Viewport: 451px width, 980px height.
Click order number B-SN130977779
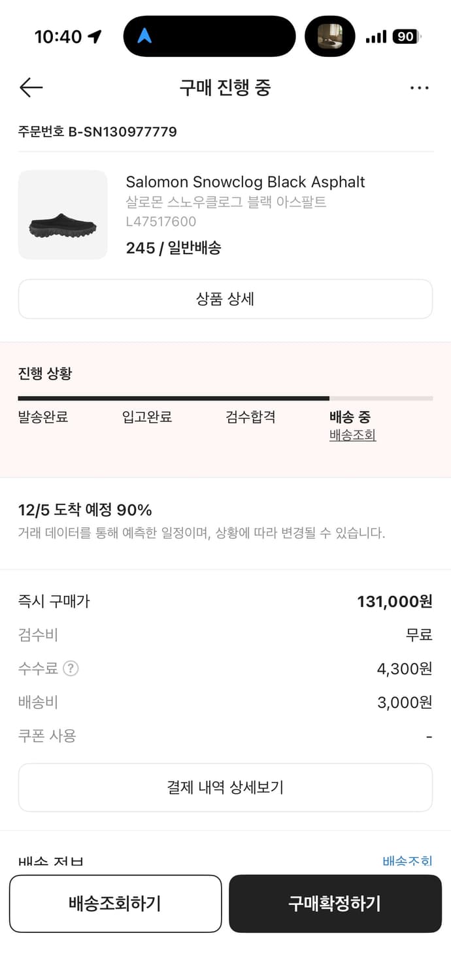[97, 131]
